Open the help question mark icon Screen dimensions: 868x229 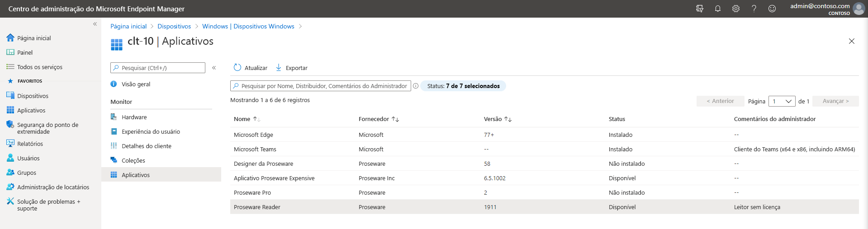point(754,9)
